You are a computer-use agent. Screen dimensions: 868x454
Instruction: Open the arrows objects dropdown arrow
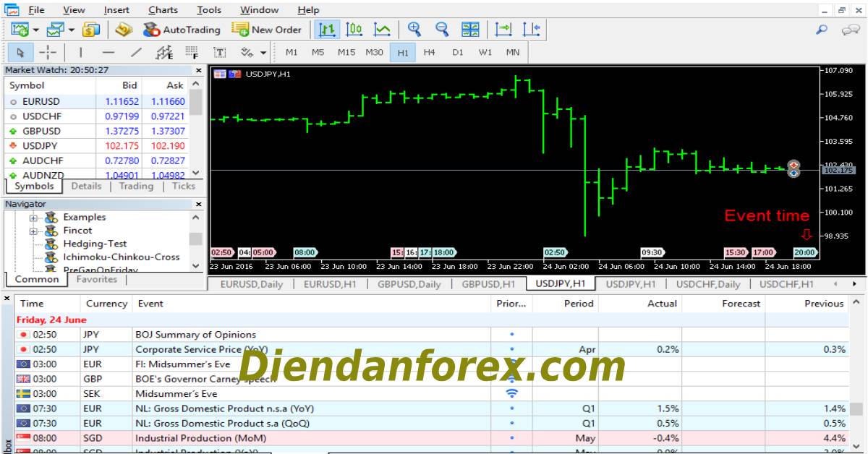pos(263,52)
